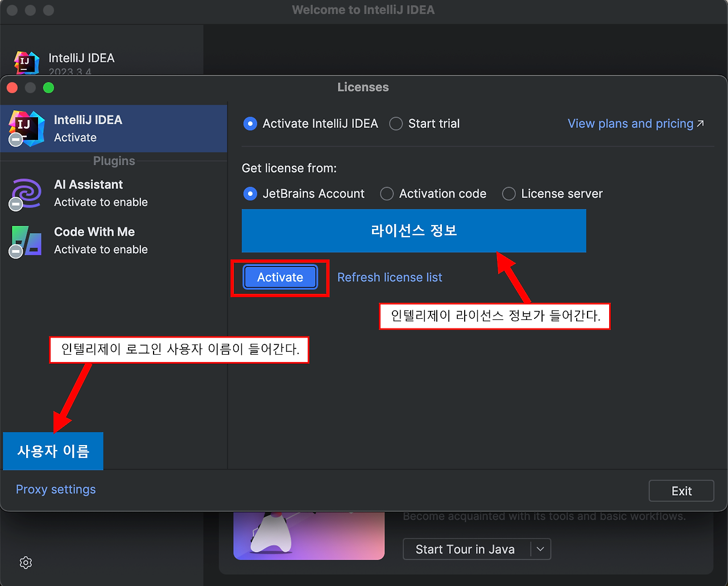This screenshot has height=586, width=728.
Task: Click the 라이선스 정보 highlighted field
Action: coord(413,231)
